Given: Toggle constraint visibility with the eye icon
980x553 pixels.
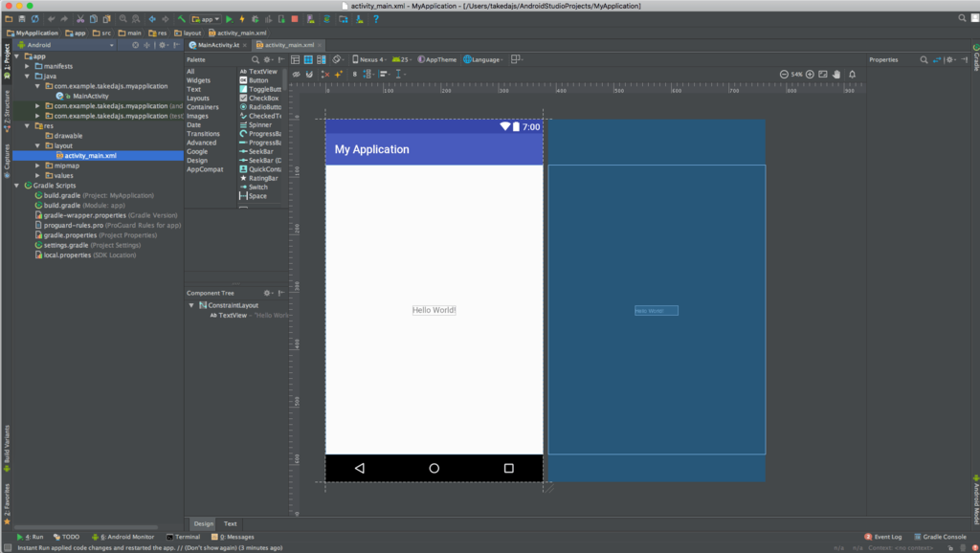Looking at the screenshot, I should (297, 75).
